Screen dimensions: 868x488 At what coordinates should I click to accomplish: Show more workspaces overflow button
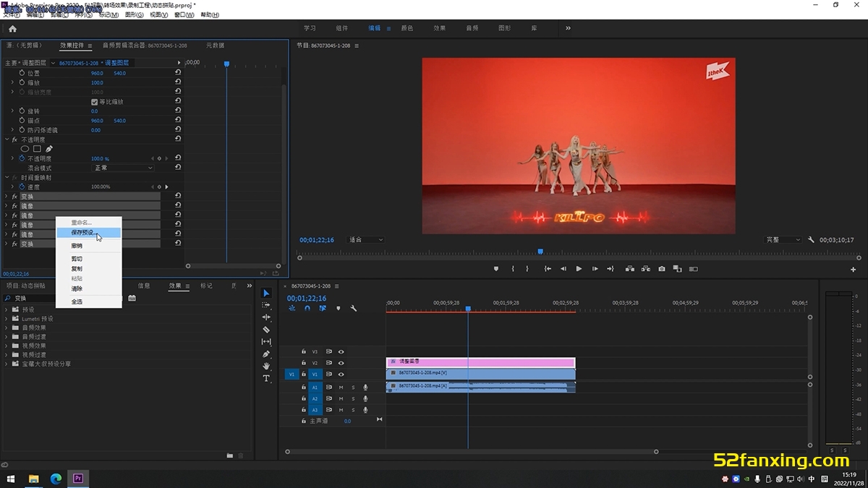pyautogui.click(x=568, y=28)
